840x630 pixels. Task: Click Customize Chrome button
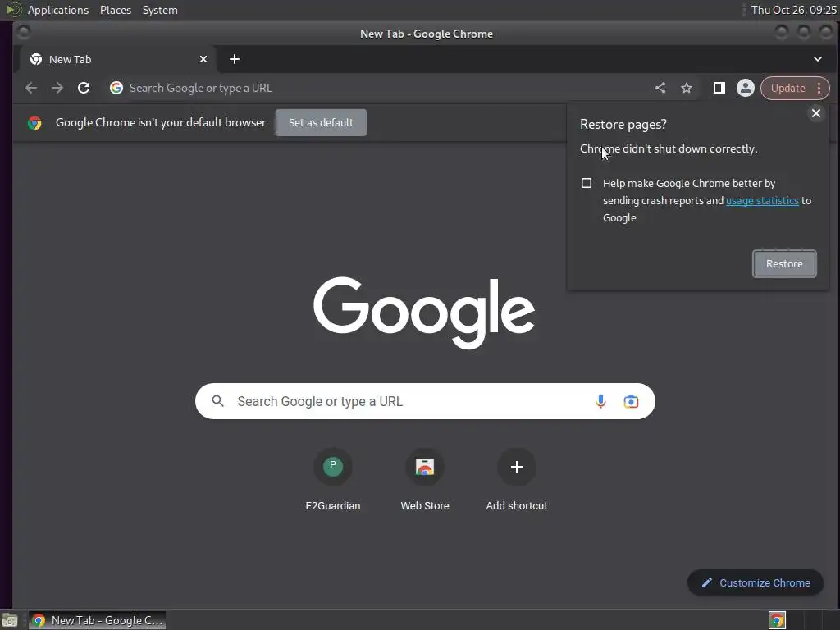click(756, 582)
